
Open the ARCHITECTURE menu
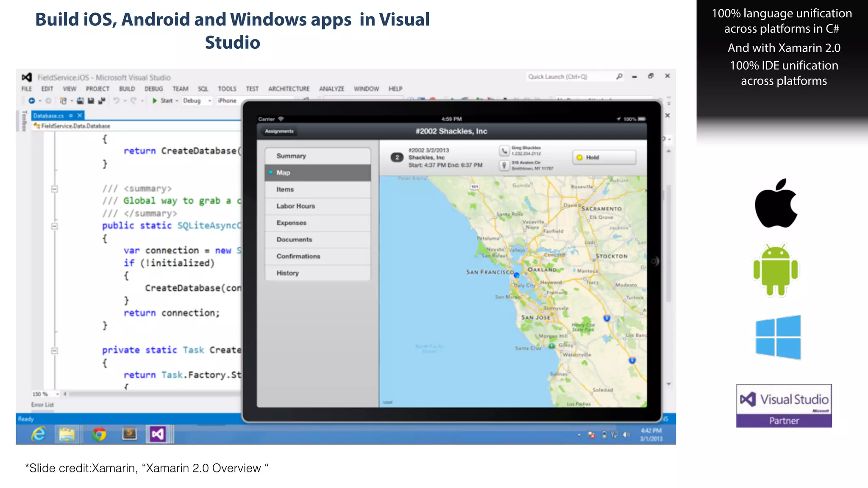click(x=289, y=89)
